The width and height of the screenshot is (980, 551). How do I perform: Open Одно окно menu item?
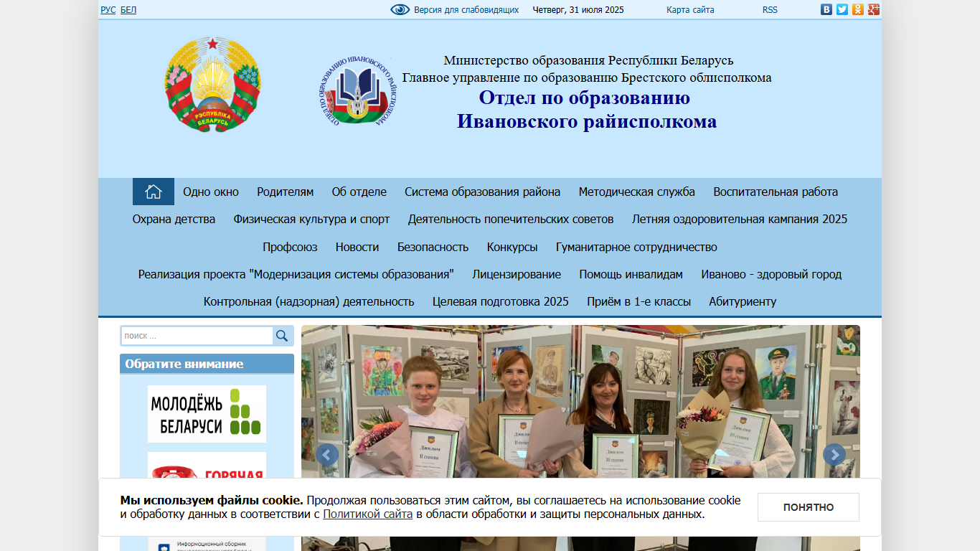pos(211,192)
